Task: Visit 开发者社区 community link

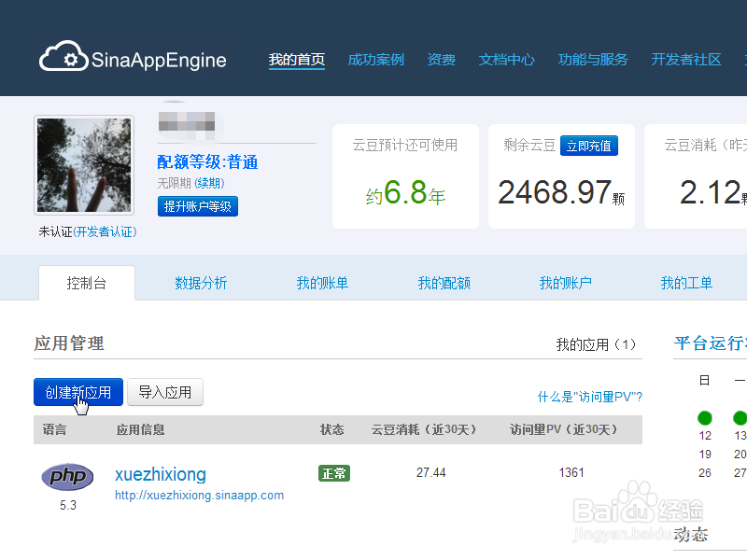Action: [x=686, y=60]
